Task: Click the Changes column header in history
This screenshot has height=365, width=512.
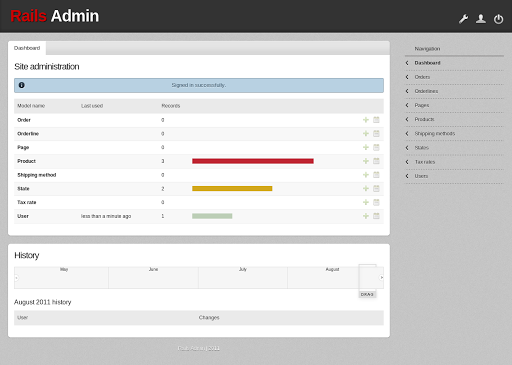Action: point(209,317)
